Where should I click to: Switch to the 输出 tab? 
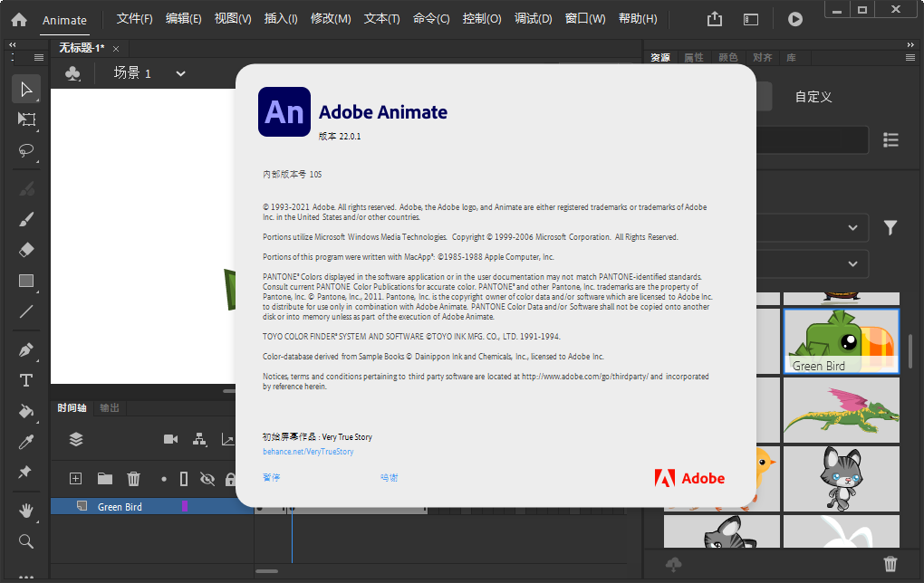108,408
